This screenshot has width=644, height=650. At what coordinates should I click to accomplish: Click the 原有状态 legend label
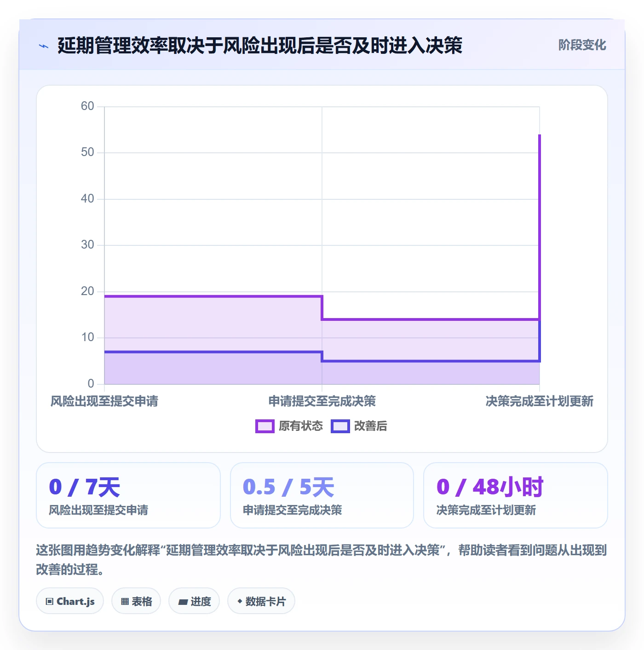(301, 426)
